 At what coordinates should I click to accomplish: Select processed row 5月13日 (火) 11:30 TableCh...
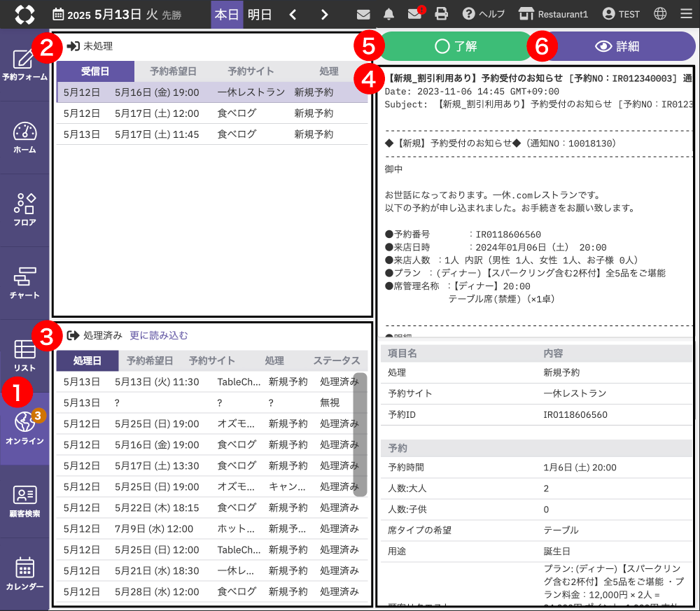pyautogui.click(x=212, y=381)
